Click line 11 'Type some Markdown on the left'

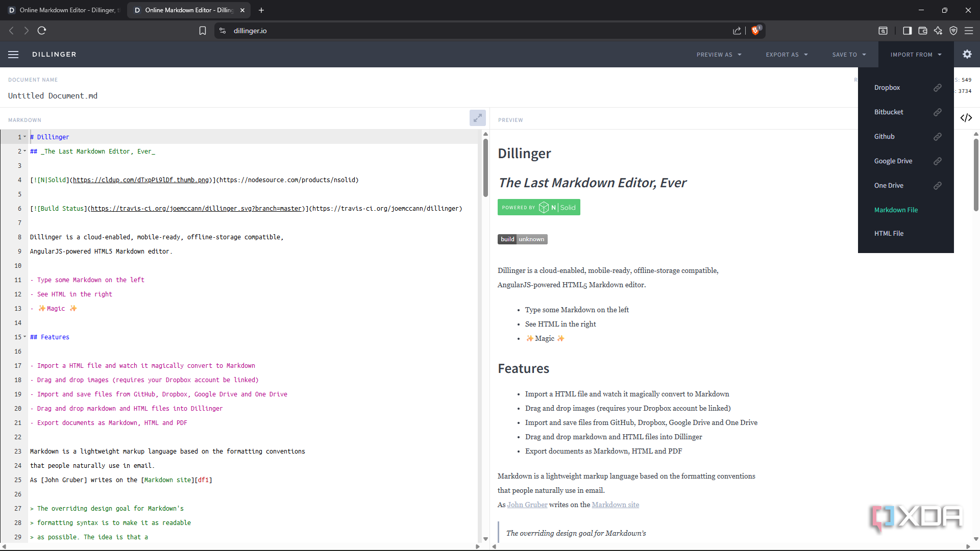[91, 280]
